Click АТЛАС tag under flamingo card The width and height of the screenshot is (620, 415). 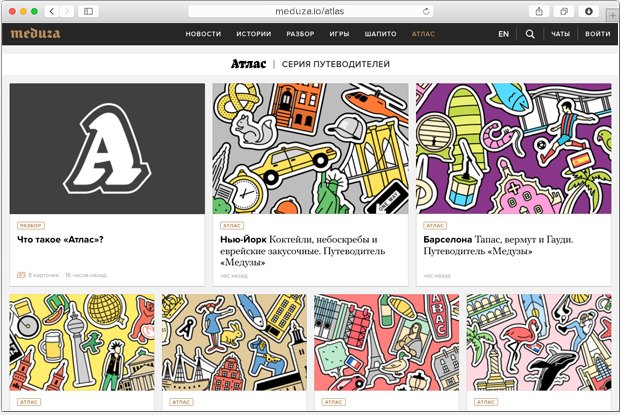(x=486, y=402)
